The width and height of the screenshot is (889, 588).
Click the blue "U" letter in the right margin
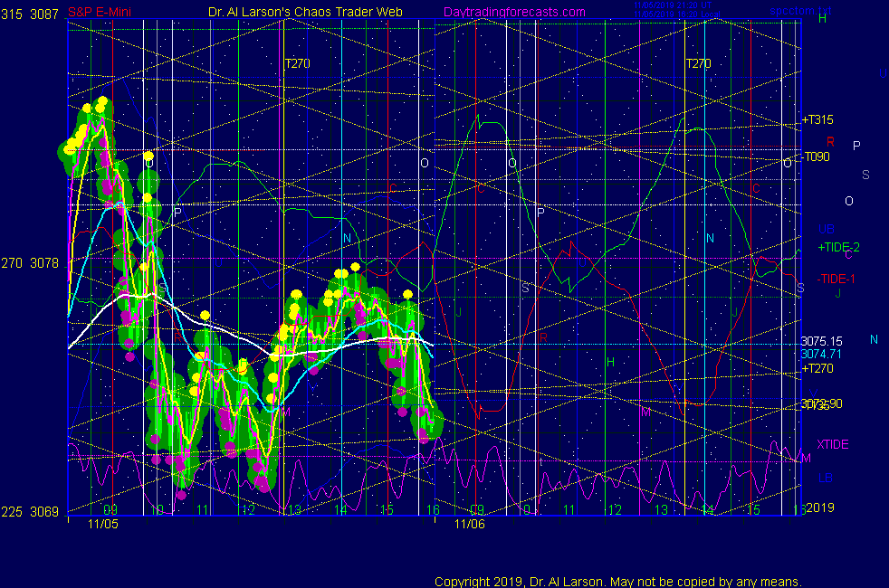point(883,73)
